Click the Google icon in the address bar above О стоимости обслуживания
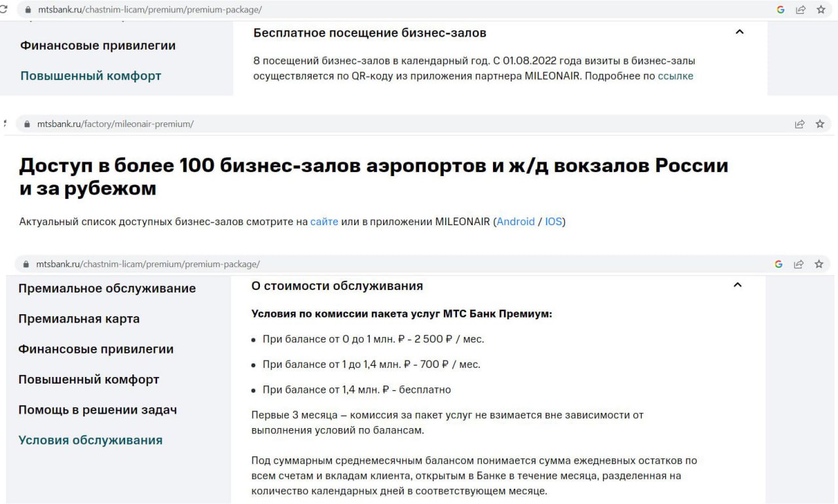Image resolution: width=838 pixels, height=504 pixels. (x=778, y=264)
